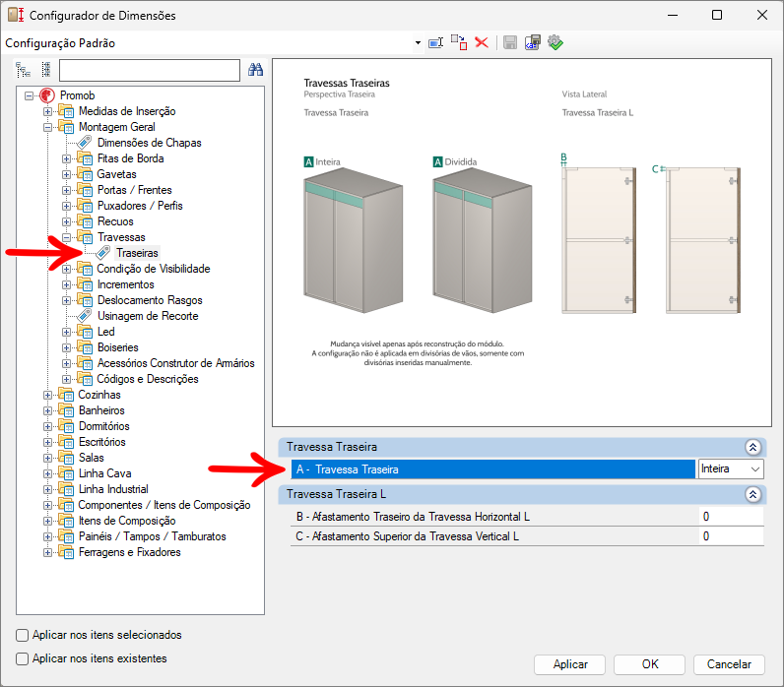Open the Configuração Padrão dropdown arrow

418,43
